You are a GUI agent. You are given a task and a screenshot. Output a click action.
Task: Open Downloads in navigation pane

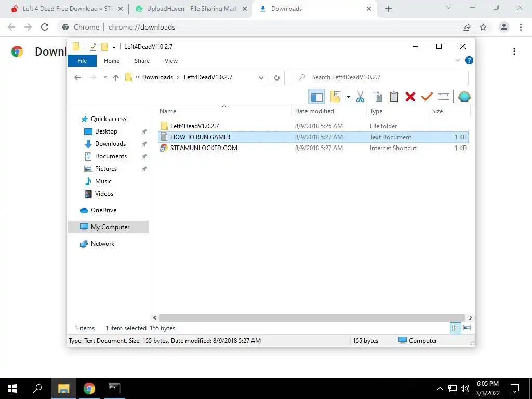(x=110, y=144)
